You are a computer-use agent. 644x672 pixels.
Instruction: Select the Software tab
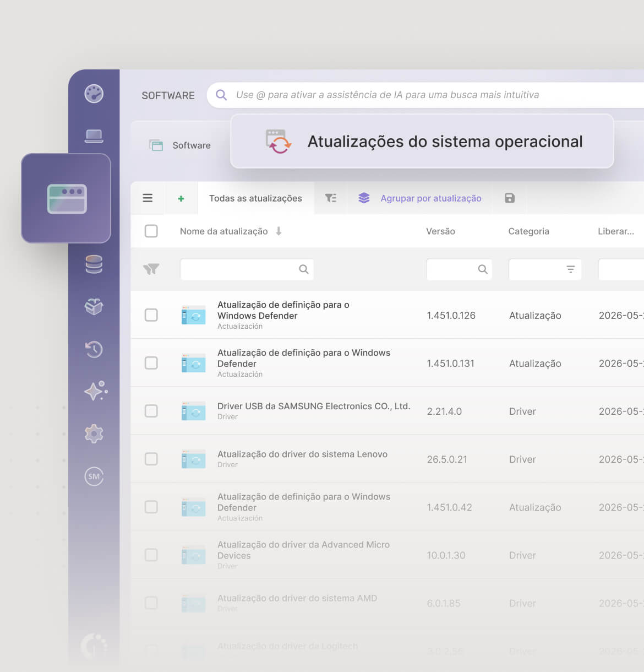[x=180, y=145]
